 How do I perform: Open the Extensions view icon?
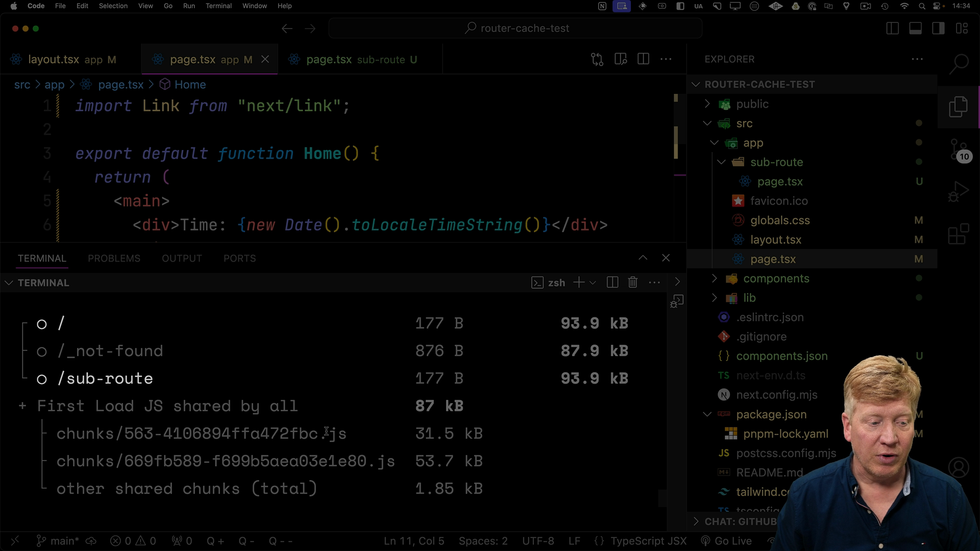click(958, 234)
